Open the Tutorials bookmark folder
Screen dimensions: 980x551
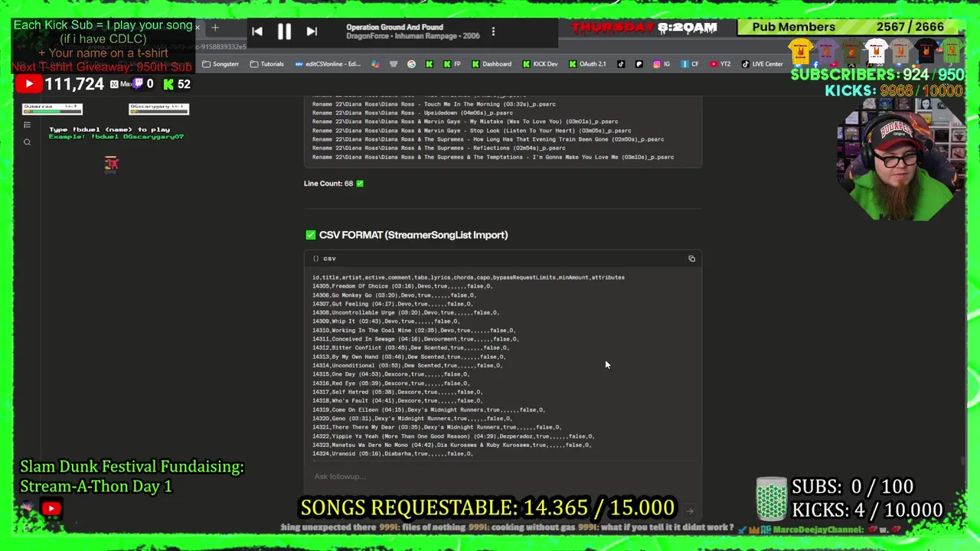point(268,64)
